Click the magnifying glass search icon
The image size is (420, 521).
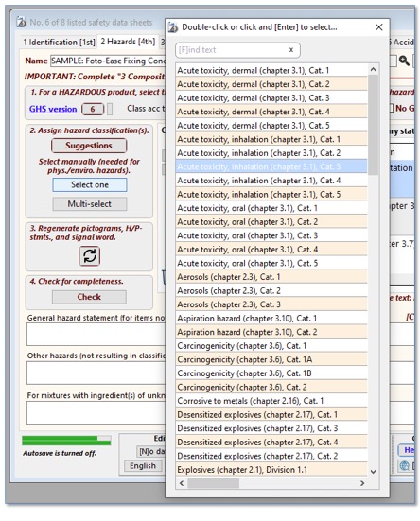click(404, 61)
